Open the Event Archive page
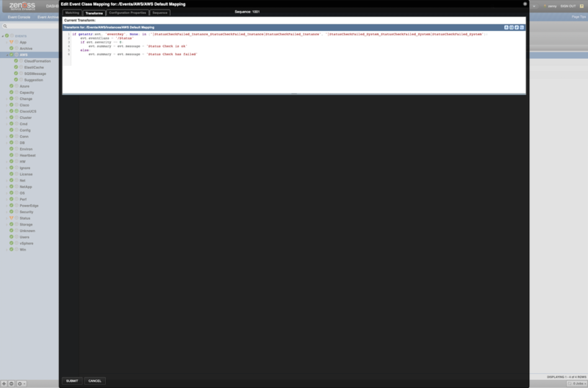588x388 pixels. tap(48, 17)
